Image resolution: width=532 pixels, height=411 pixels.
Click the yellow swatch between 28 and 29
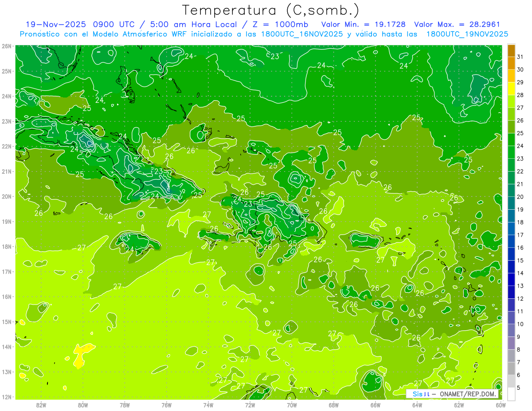[x=511, y=89]
